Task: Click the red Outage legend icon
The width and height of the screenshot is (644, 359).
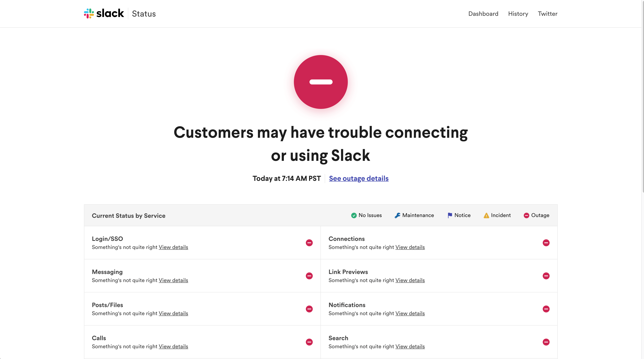Action: (527, 215)
